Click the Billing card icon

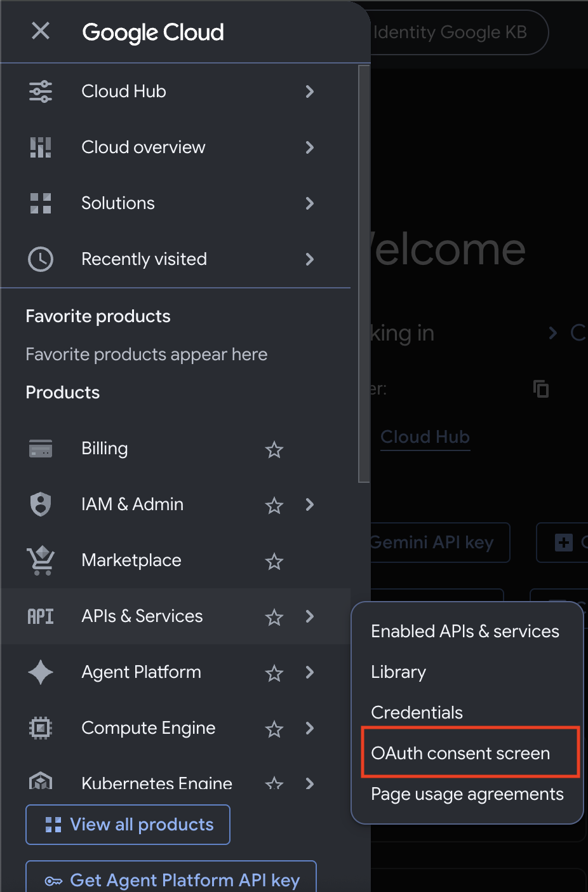[x=41, y=449]
